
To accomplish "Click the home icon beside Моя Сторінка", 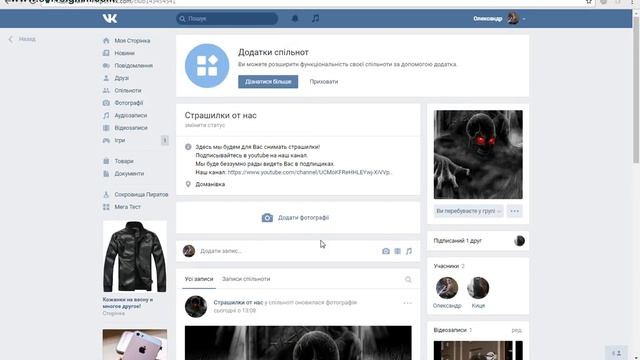I will [106, 41].
